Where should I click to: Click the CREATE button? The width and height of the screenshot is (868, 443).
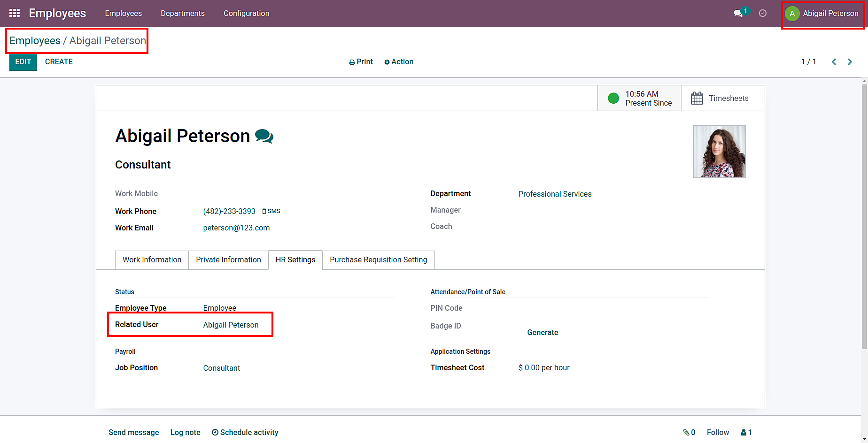coord(59,62)
